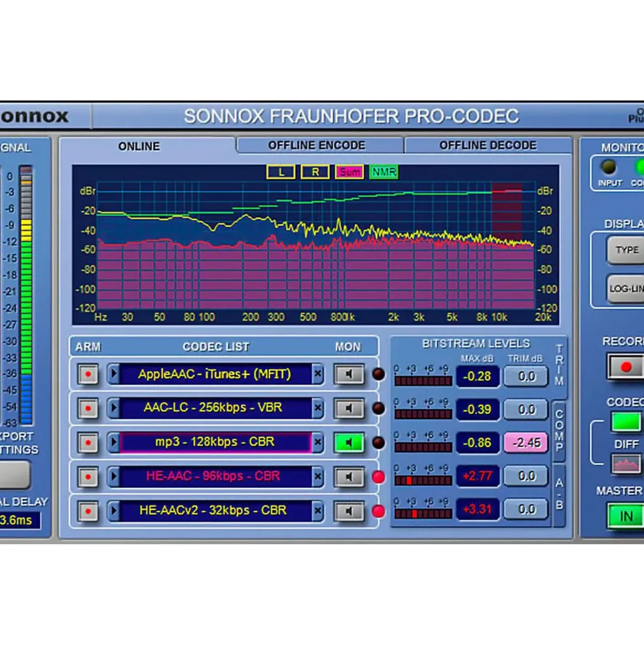Viewport: 644px width, 645px height.
Task: Open codec selector arrow for AAC-LC 256kbps
Action: pos(113,408)
